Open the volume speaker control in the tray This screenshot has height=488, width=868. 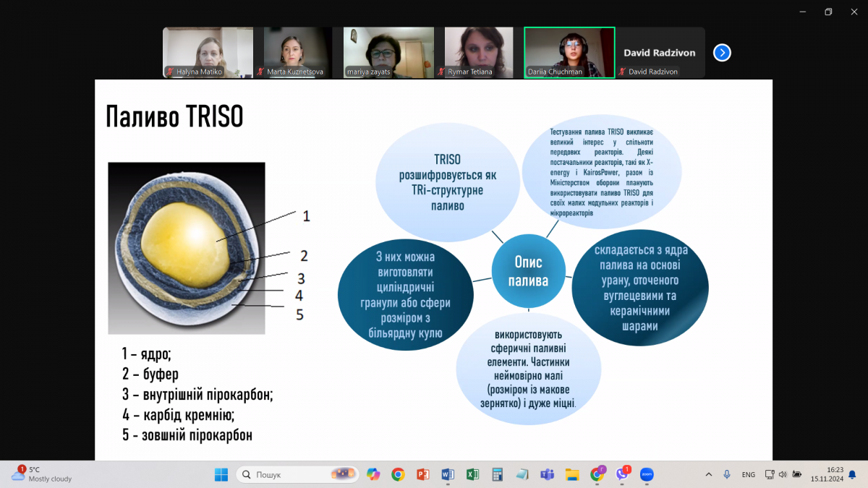point(781,474)
